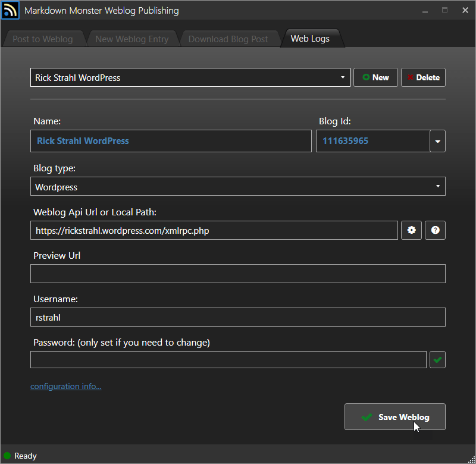
Task: Switch to the Post to Weblog tab
Action: click(x=43, y=39)
